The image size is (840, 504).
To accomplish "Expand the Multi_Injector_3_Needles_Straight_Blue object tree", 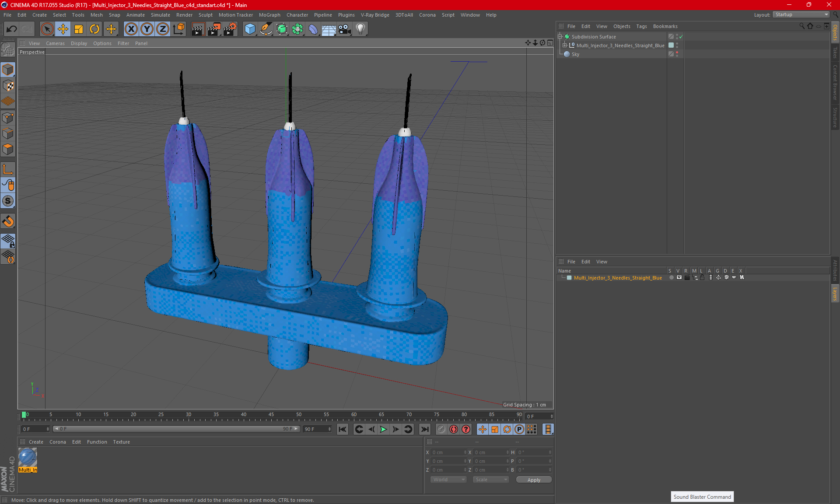I will [x=565, y=45].
